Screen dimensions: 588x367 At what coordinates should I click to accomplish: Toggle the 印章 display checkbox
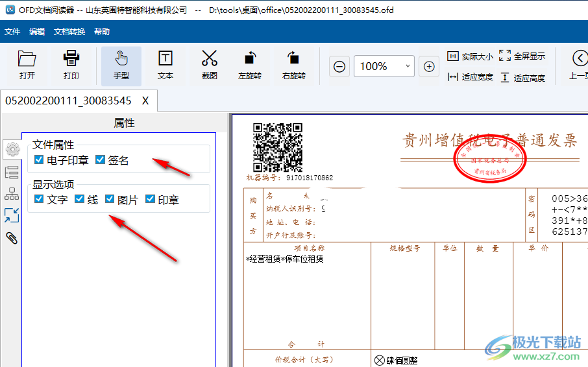coord(150,199)
